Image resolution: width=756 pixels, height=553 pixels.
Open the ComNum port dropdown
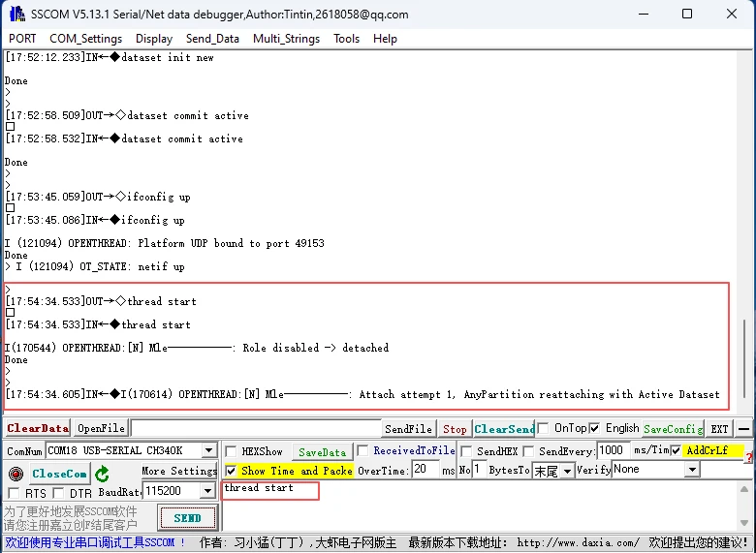pos(208,450)
